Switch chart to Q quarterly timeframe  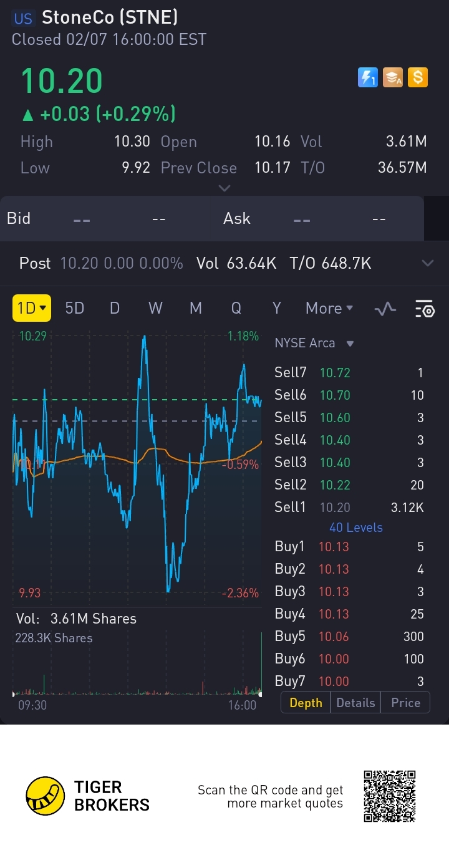click(x=236, y=308)
